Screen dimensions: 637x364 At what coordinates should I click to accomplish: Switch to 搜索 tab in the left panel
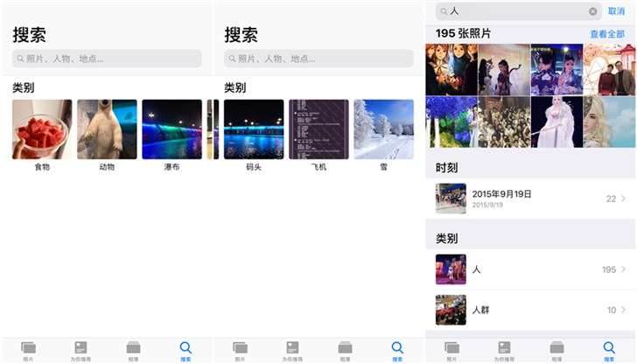point(185,350)
